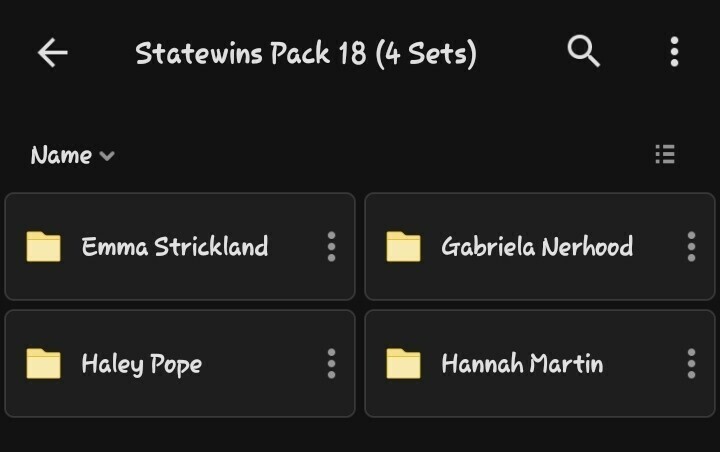The height and width of the screenshot is (452, 720).
Task: Go back using the arrow icon
Action: pyautogui.click(x=53, y=52)
